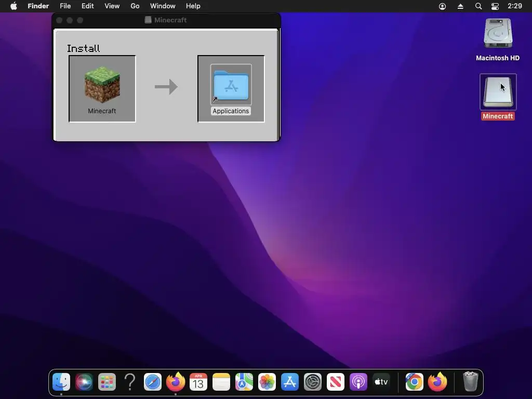Click the Applications label in installer window

click(231, 111)
